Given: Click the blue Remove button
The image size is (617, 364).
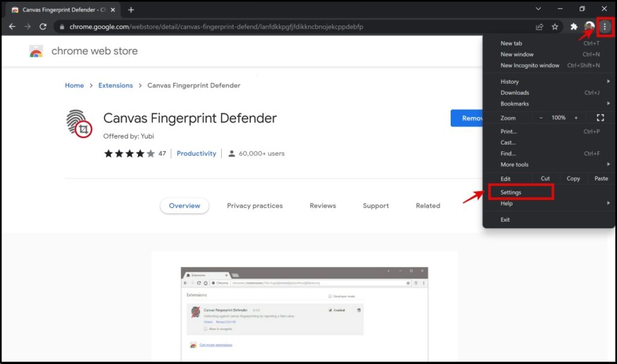Looking at the screenshot, I should 467,118.
